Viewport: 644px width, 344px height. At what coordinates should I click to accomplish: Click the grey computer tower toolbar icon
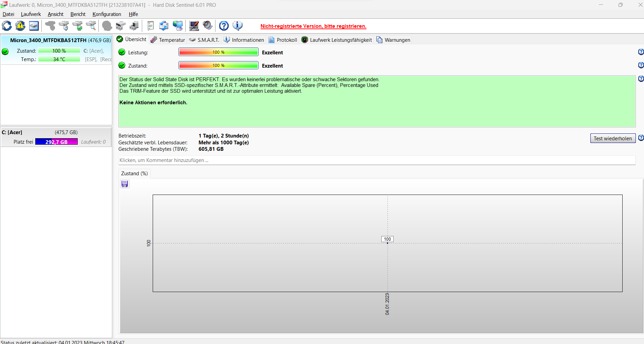point(134,26)
